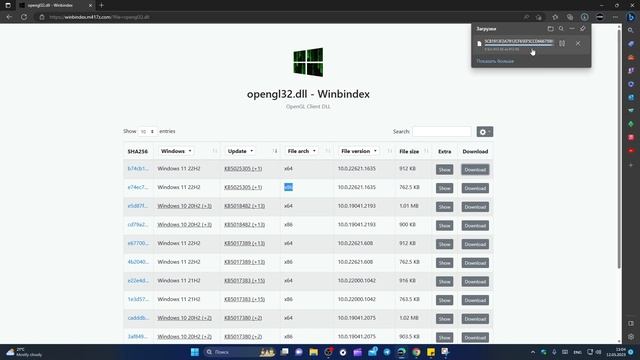Open File Explorer from the taskbar
640x360 pixels.
pyautogui.click(x=313, y=352)
